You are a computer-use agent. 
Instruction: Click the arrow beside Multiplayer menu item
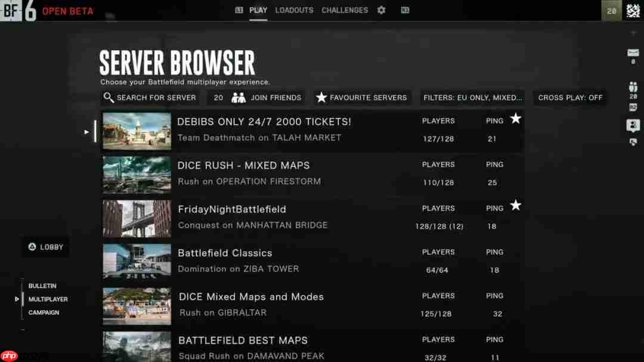(17, 299)
